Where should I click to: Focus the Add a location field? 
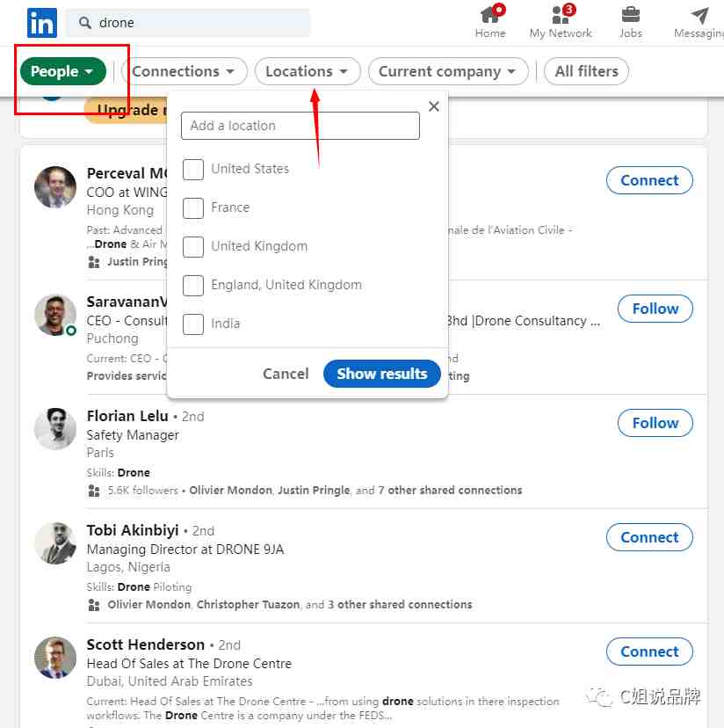(300, 126)
